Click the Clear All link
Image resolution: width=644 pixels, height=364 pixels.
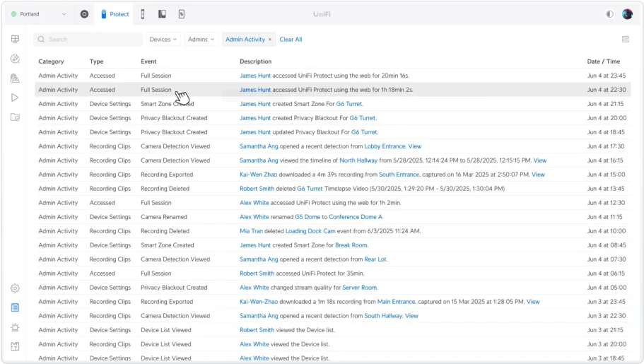pyautogui.click(x=291, y=40)
